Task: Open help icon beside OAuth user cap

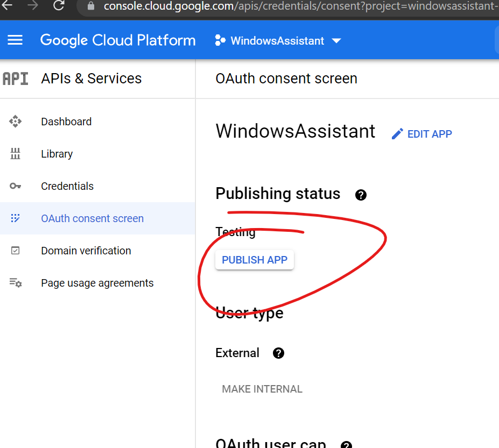Action: coord(346,445)
